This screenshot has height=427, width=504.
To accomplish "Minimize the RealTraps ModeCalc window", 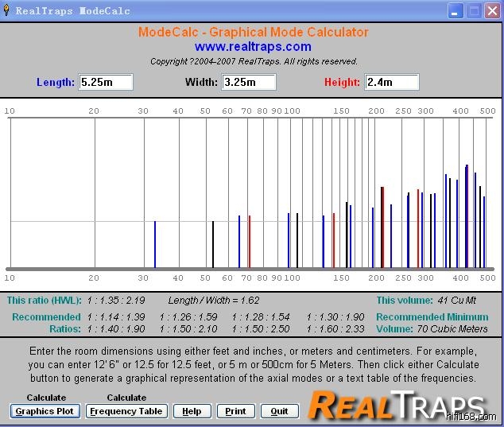I will point(455,11).
